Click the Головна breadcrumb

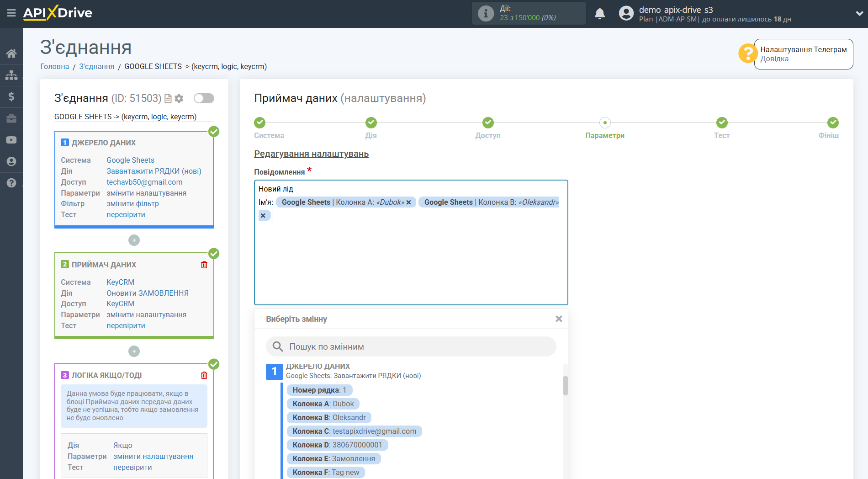coord(55,66)
